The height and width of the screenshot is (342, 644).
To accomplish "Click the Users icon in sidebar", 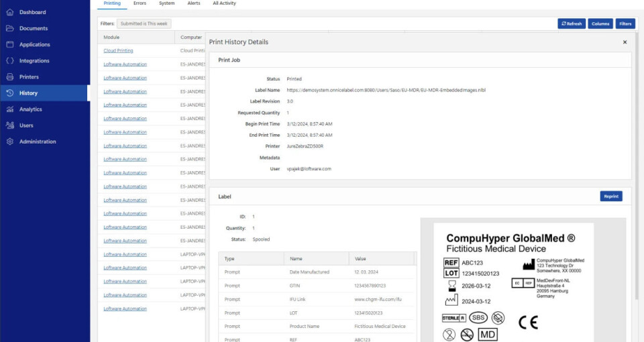I will point(9,125).
